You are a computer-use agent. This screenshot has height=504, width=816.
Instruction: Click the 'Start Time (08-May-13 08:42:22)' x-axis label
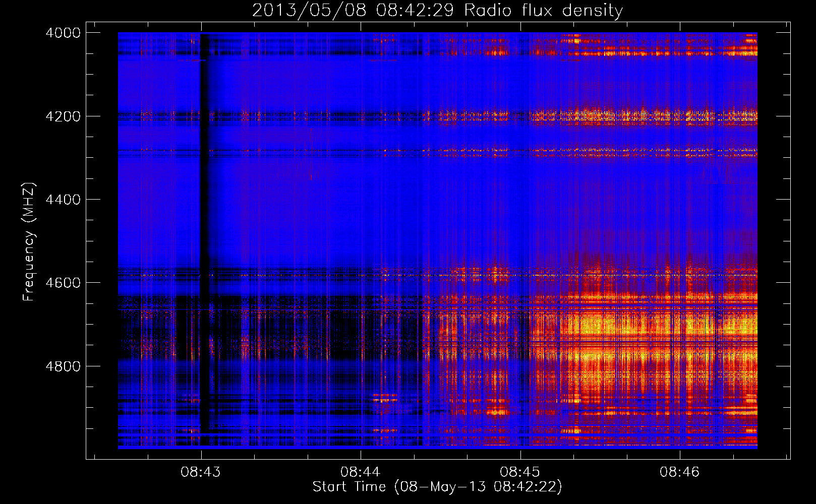[x=437, y=487]
